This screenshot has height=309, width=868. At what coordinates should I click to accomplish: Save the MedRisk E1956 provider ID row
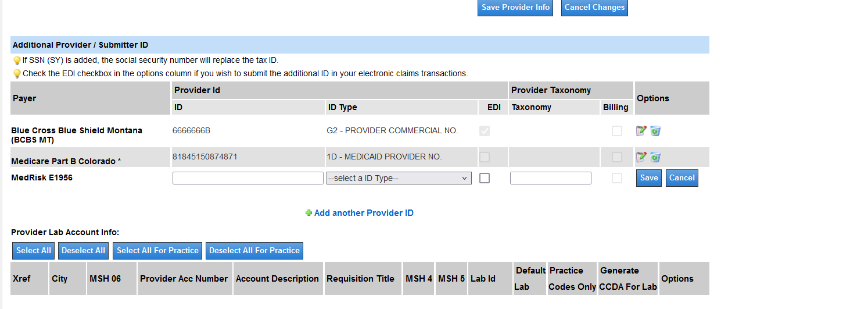coord(648,178)
